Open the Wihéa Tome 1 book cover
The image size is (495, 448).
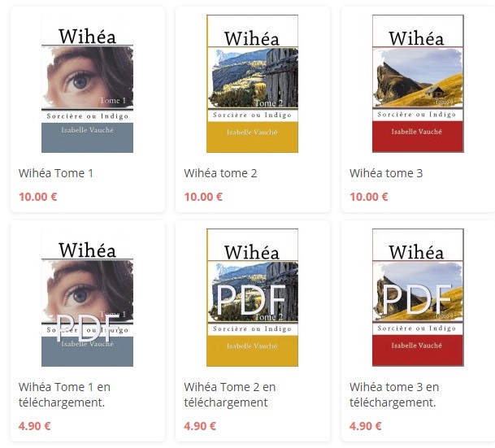click(x=88, y=84)
